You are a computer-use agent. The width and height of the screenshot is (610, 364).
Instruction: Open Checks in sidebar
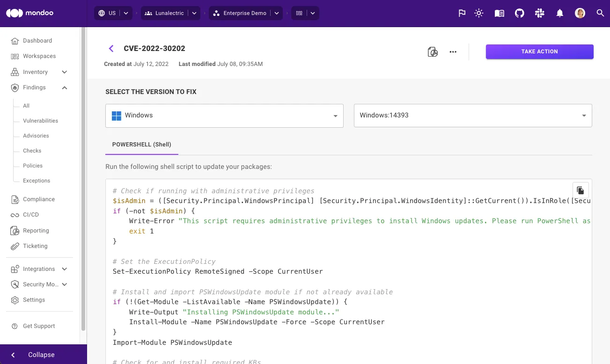tap(32, 151)
